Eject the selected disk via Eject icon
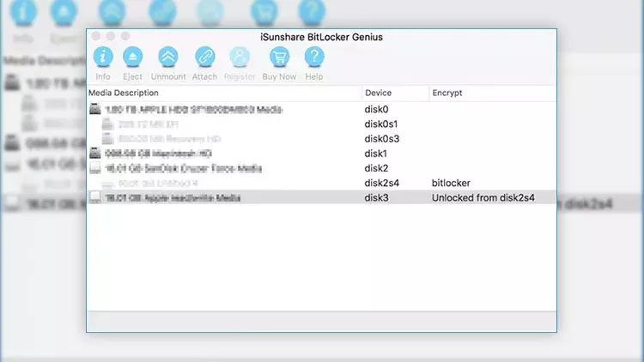644x362 pixels. 132,57
